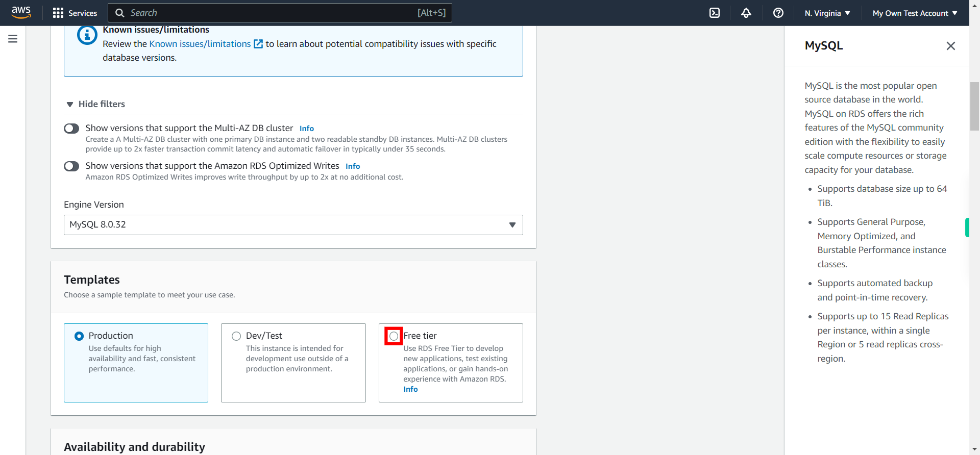This screenshot has height=455, width=980.
Task: Click the Engine Version label
Action: tap(94, 205)
